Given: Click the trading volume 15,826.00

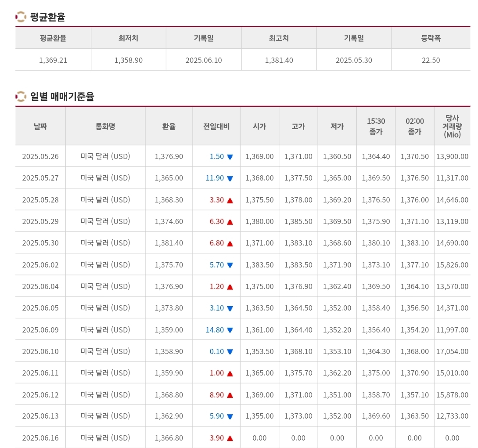Looking at the screenshot, I should (452, 265).
